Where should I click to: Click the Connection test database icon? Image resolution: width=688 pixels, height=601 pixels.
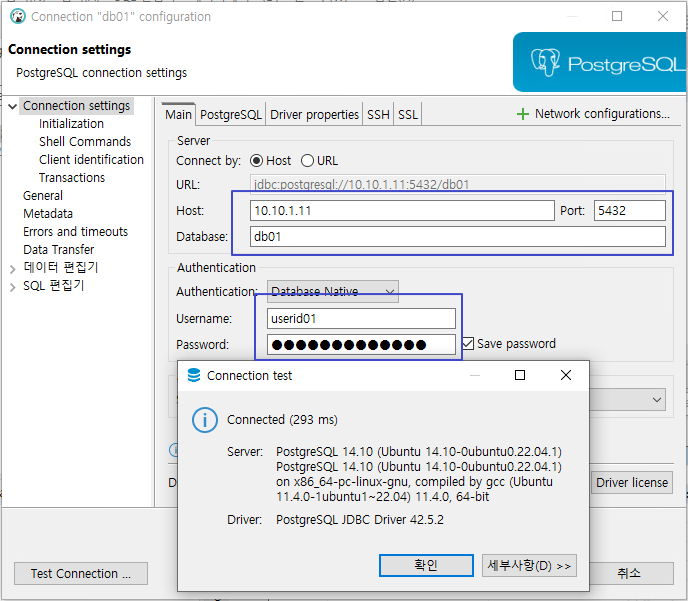pyautogui.click(x=194, y=376)
